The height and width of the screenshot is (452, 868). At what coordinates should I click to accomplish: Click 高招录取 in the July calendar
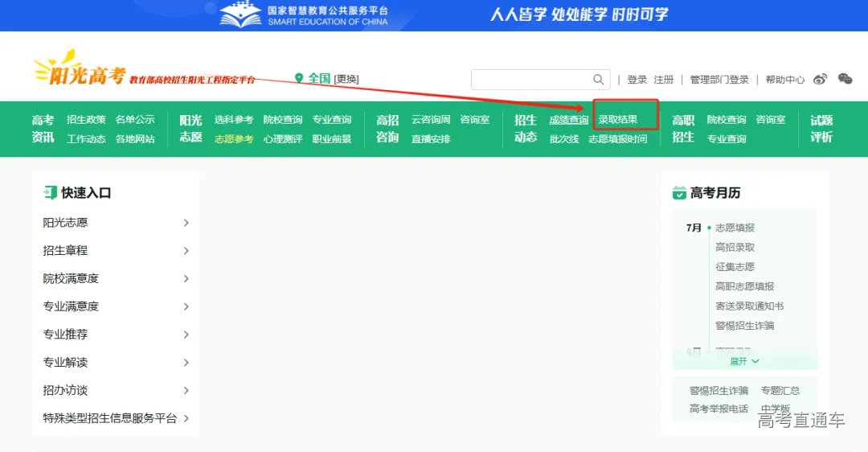(x=735, y=247)
